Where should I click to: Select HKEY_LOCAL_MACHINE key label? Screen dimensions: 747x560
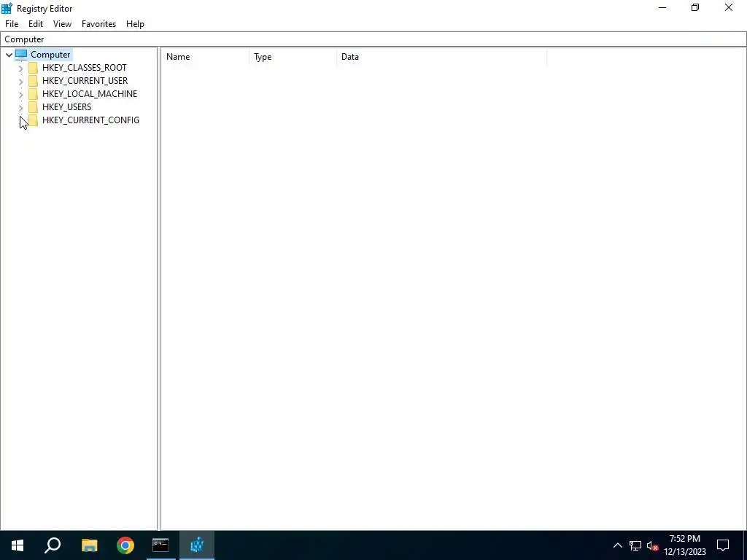coord(90,94)
